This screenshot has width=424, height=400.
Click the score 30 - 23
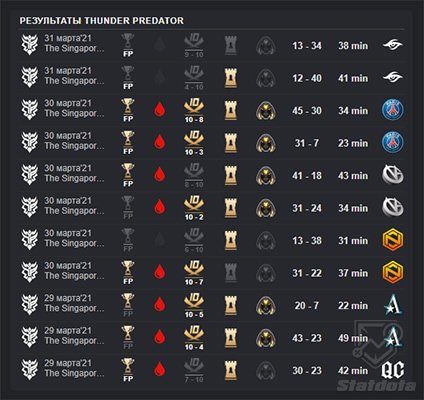click(x=307, y=370)
